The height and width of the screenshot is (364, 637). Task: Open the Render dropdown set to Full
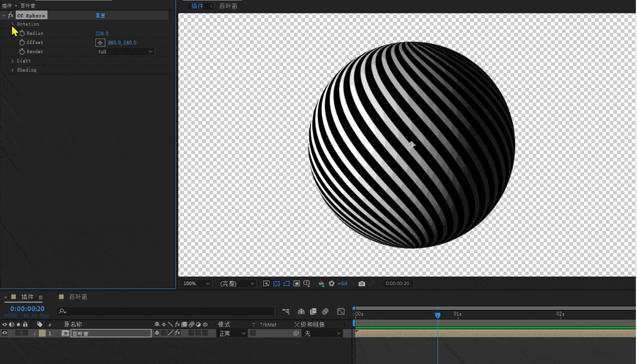tap(125, 52)
